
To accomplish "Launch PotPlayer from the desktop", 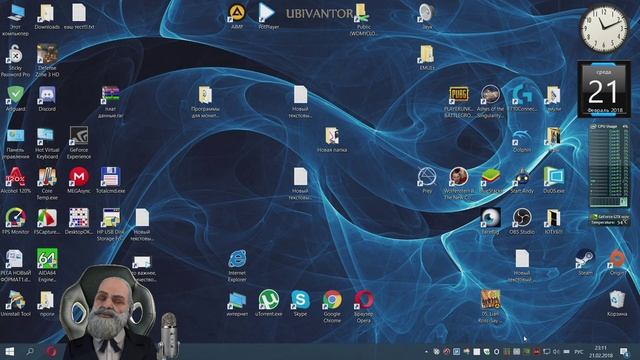I will (268, 16).
